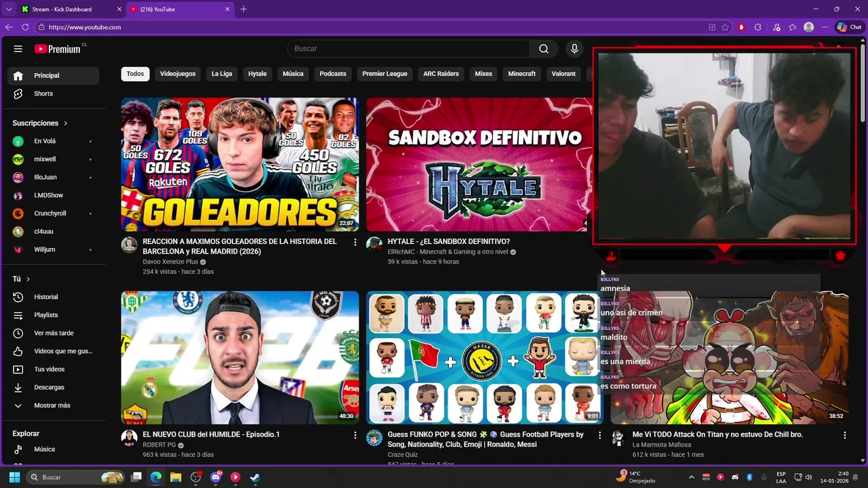Open ROBERT PG channel link
Screen dimensions: 868x488
(159, 445)
